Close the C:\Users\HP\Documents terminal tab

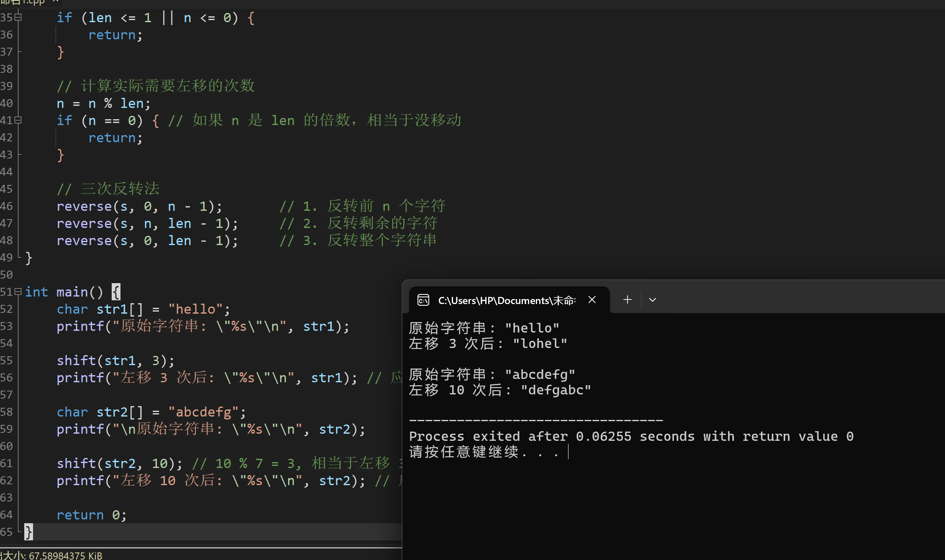(592, 300)
